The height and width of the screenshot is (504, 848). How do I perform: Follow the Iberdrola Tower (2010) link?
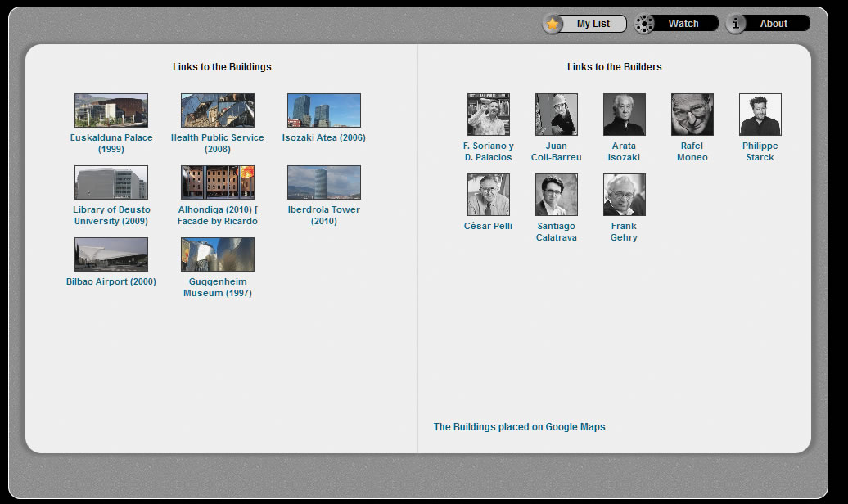tap(324, 215)
